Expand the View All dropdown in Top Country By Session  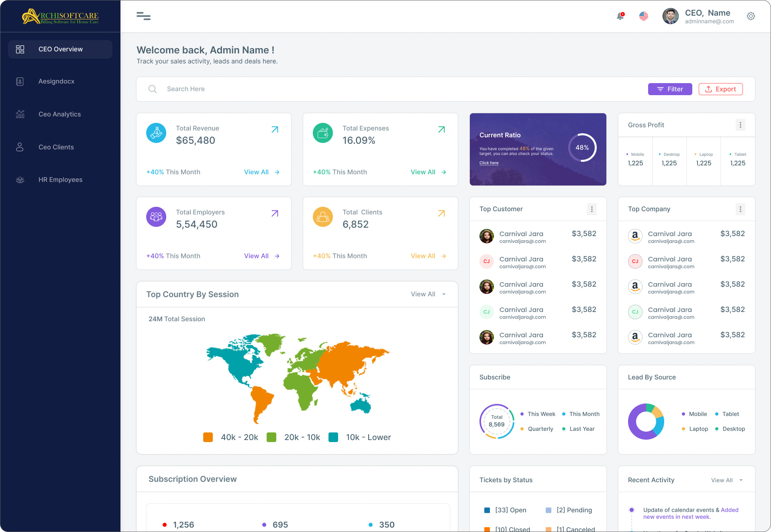point(428,294)
